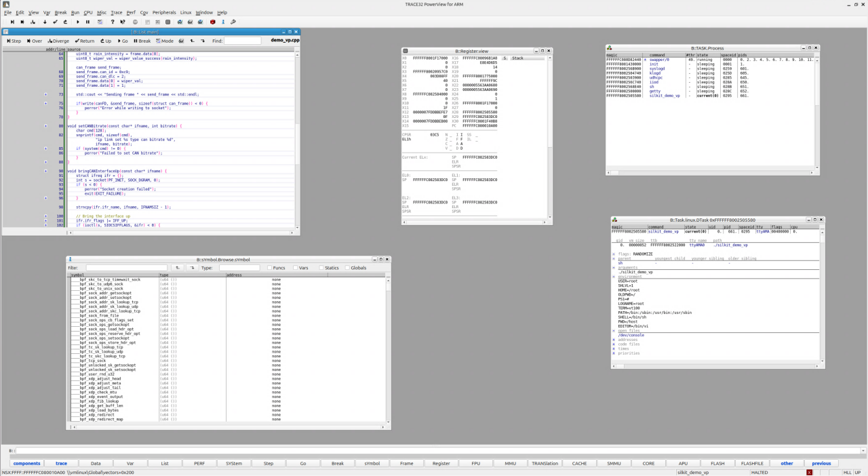Open the CPU menu
868x476 pixels.
pos(88,12)
